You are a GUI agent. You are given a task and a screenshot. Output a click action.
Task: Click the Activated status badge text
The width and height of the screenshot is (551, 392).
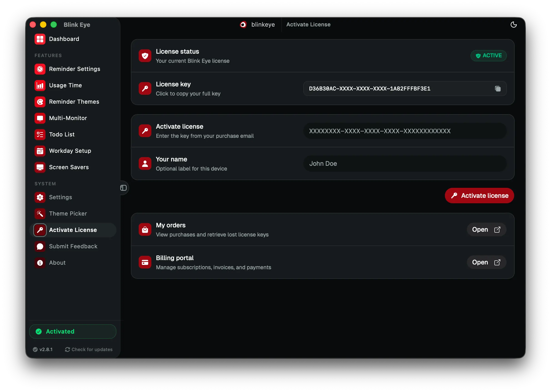(60, 332)
